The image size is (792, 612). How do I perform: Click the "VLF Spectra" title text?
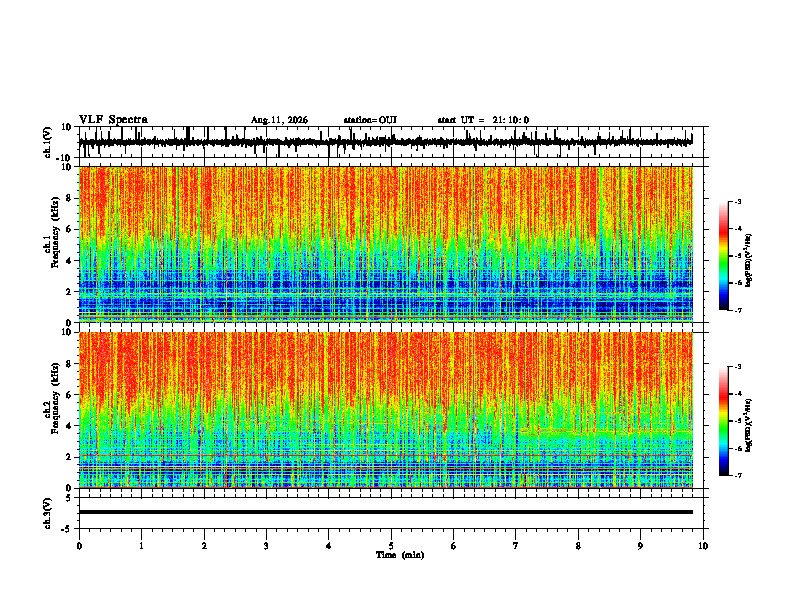click(113, 120)
